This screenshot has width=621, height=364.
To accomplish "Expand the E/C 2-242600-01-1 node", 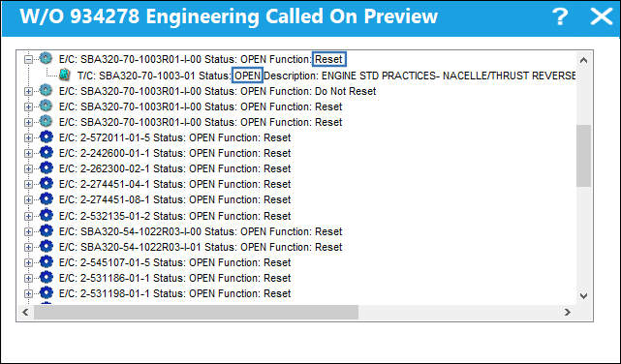I will point(28,154).
